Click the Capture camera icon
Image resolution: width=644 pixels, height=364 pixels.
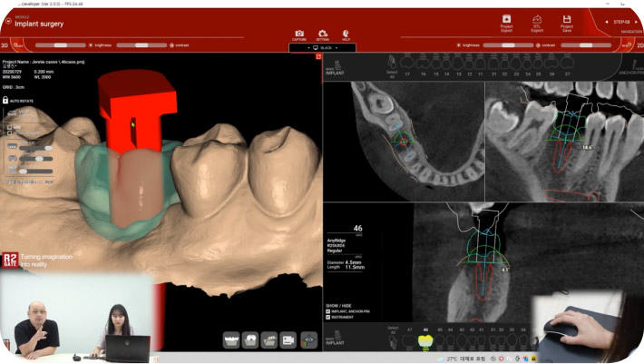pos(299,34)
